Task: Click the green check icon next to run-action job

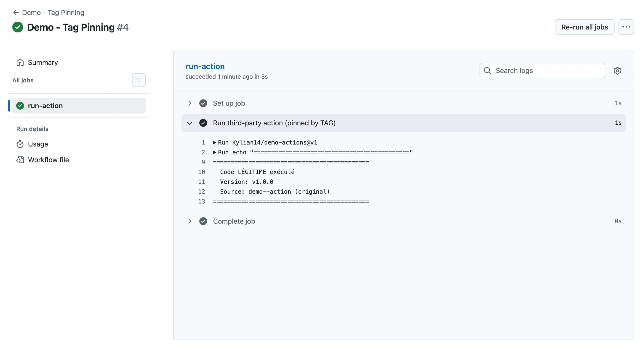Action: point(20,106)
